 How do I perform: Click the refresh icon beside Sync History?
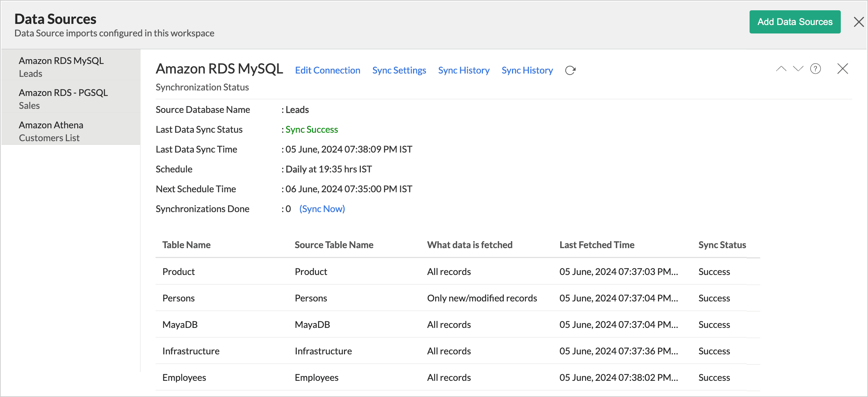coord(570,70)
